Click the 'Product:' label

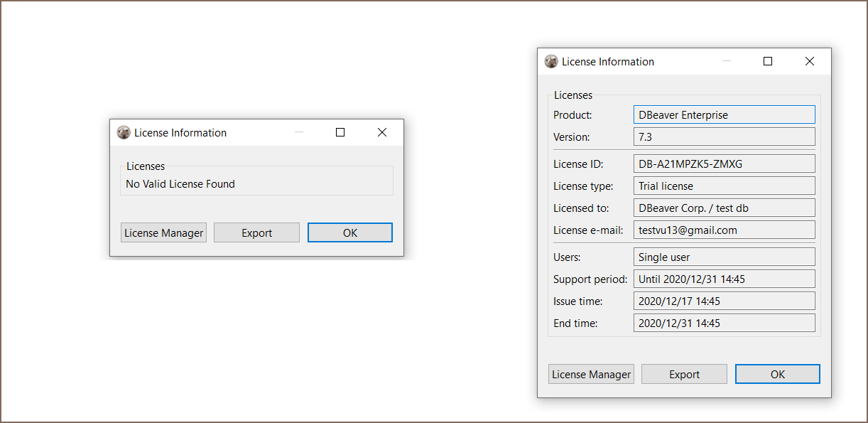click(573, 114)
